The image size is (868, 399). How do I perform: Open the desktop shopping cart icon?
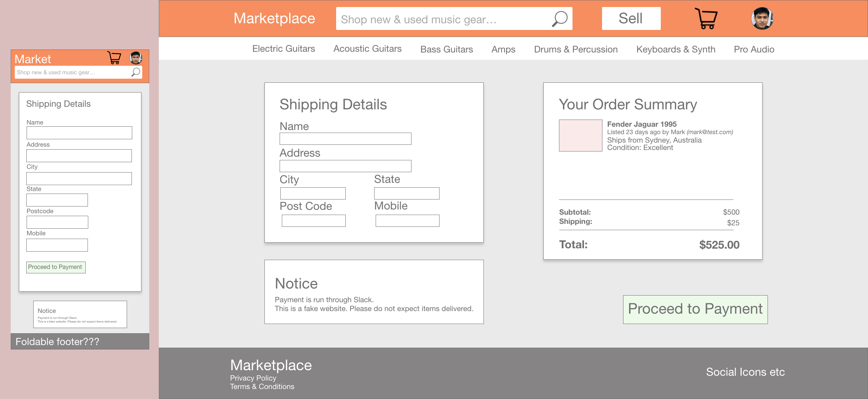(x=706, y=18)
